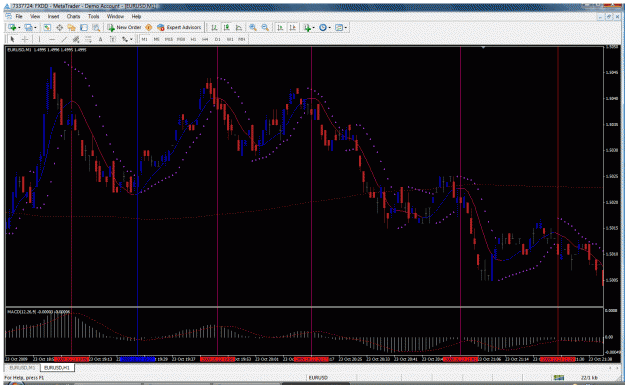625x385 pixels.
Task: Show the Market Watch window
Action: [47, 27]
